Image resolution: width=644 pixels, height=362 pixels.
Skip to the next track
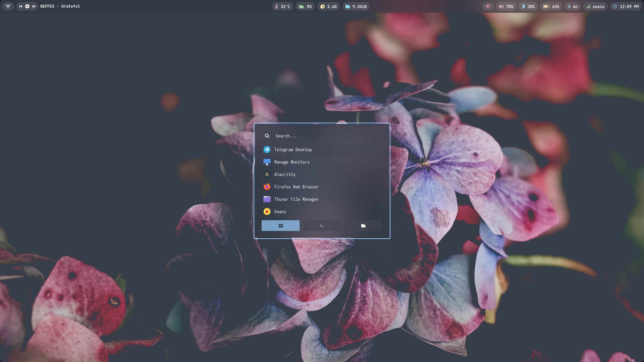pyautogui.click(x=34, y=6)
